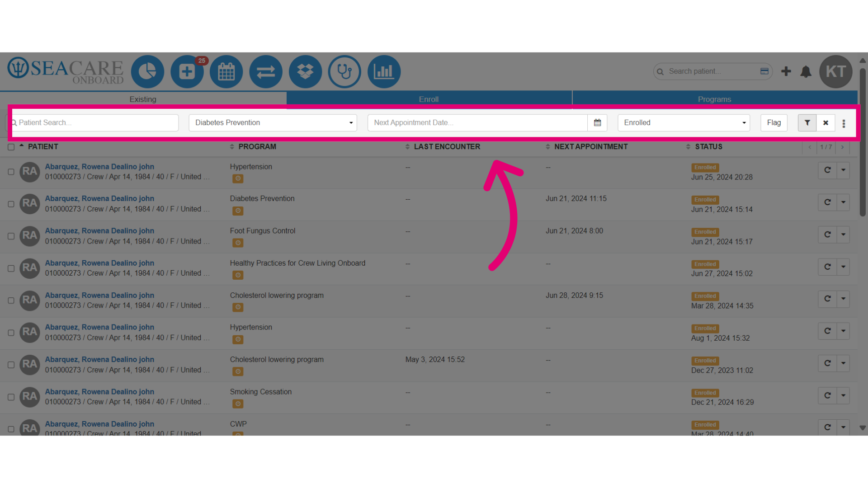The image size is (868, 488).
Task: Check the Cholesterol lowering Mar 28 row checkbox
Action: [11, 300]
